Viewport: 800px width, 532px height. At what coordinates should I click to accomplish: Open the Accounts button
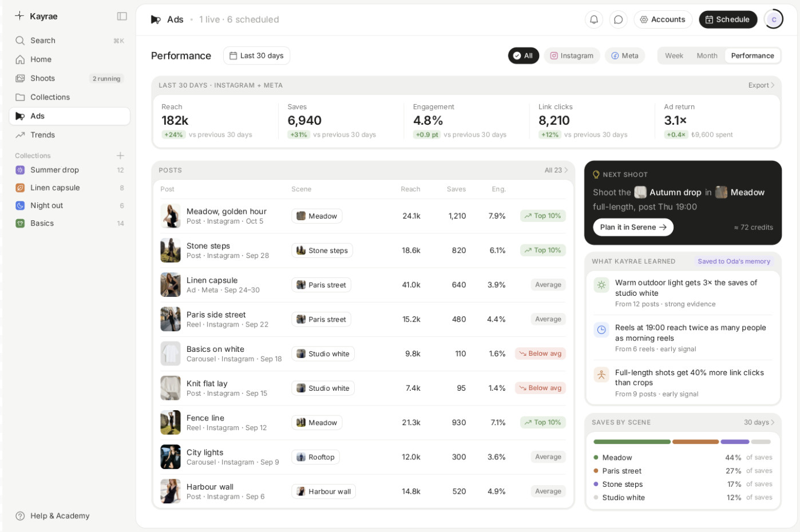pos(663,19)
